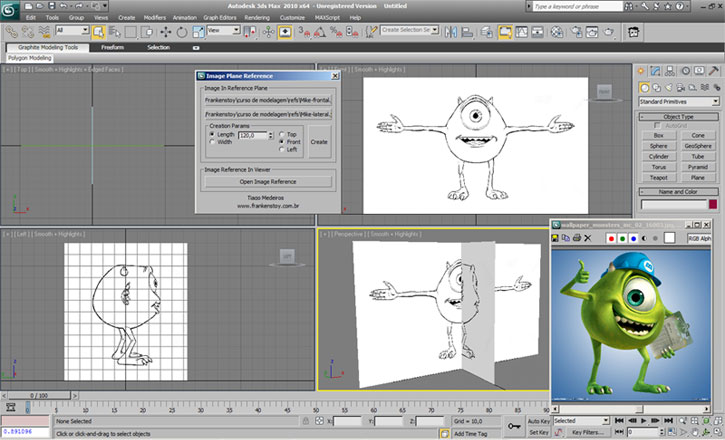The height and width of the screenshot is (440, 725).
Task: Open the MAXScript menu
Action: (x=327, y=18)
